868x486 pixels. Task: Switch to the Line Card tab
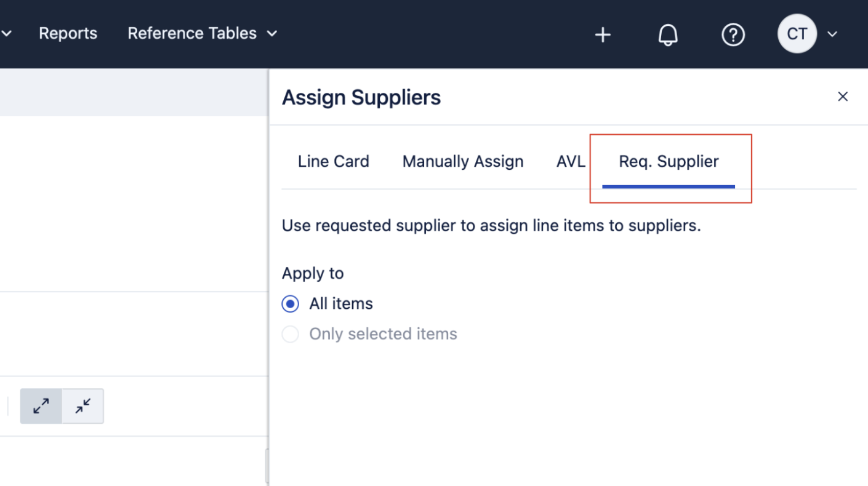coord(333,162)
